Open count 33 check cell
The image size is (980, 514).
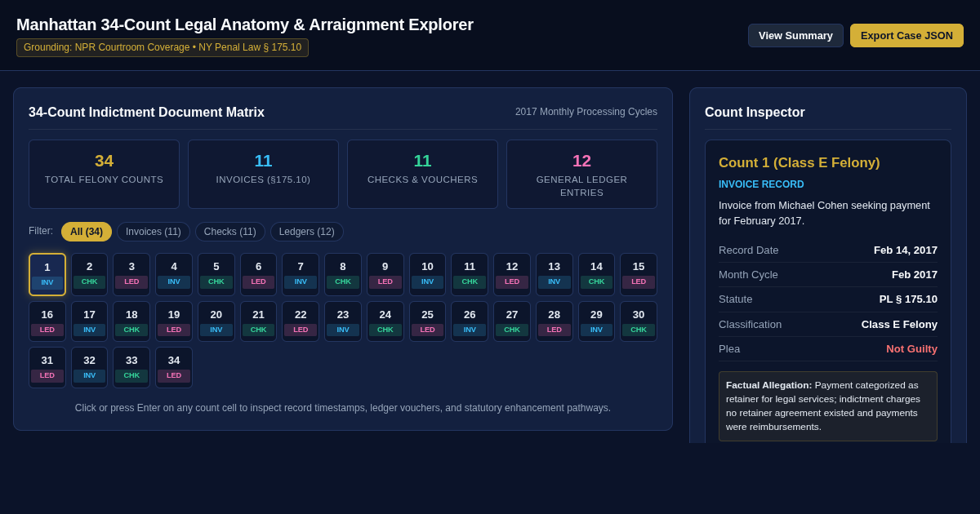click(131, 367)
